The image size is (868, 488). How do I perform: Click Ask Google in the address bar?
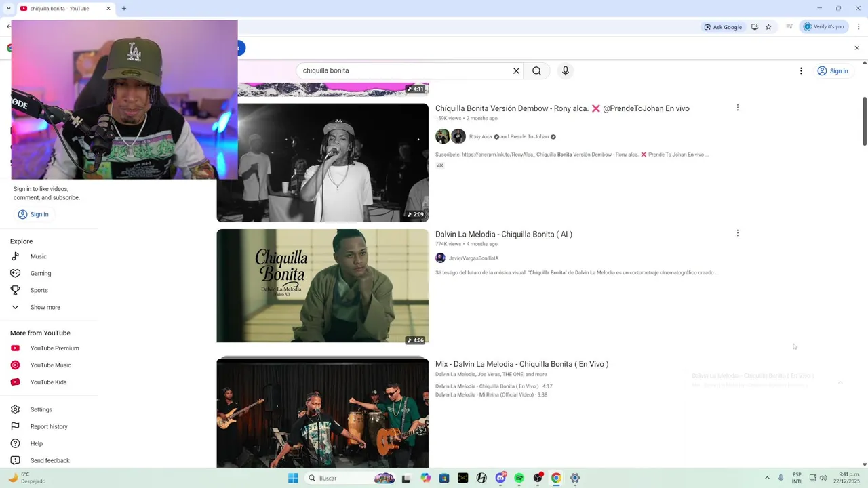pos(723,27)
